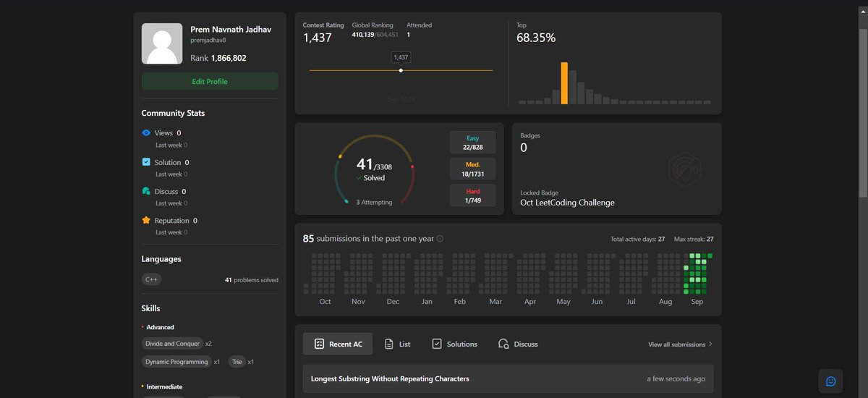The width and height of the screenshot is (868, 398).
Task: Click the profile avatar image
Action: click(162, 43)
